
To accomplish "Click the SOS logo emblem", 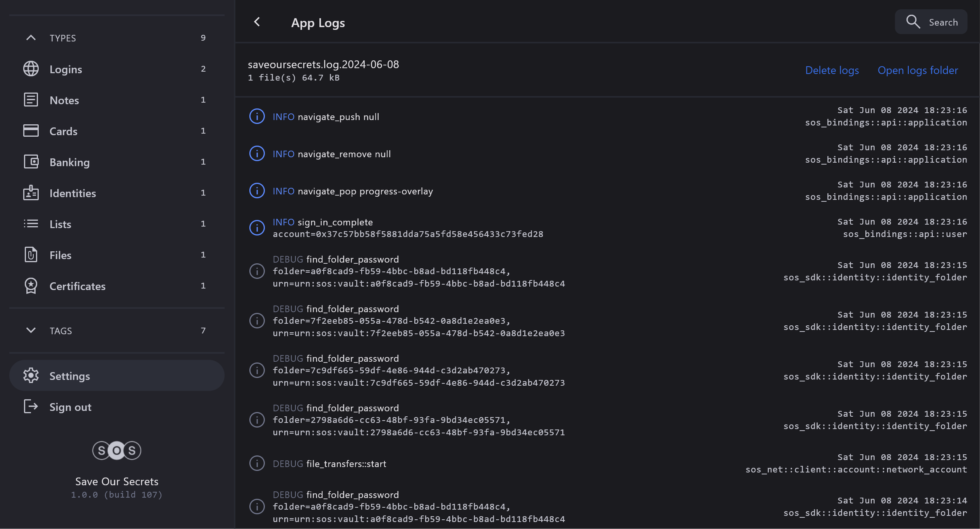I will [117, 450].
